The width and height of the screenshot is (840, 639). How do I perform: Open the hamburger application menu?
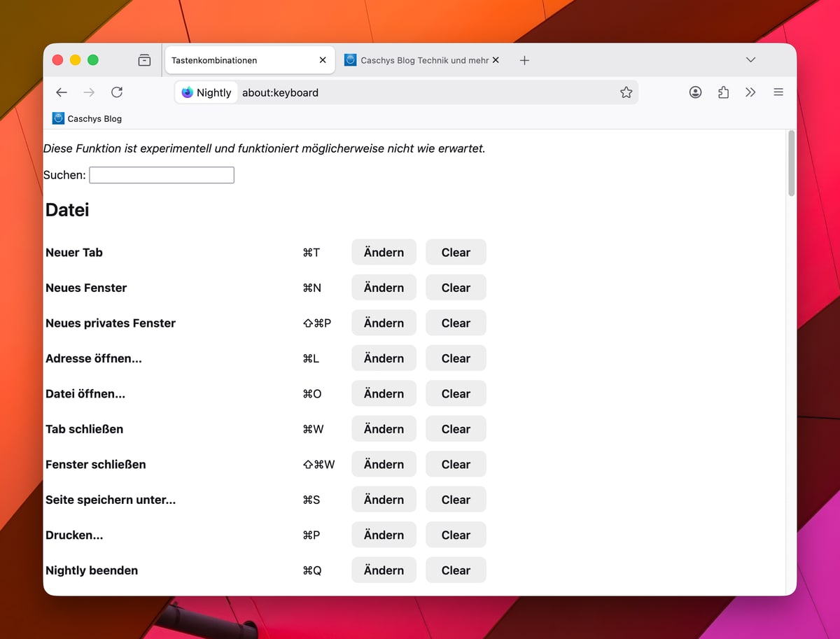(778, 92)
